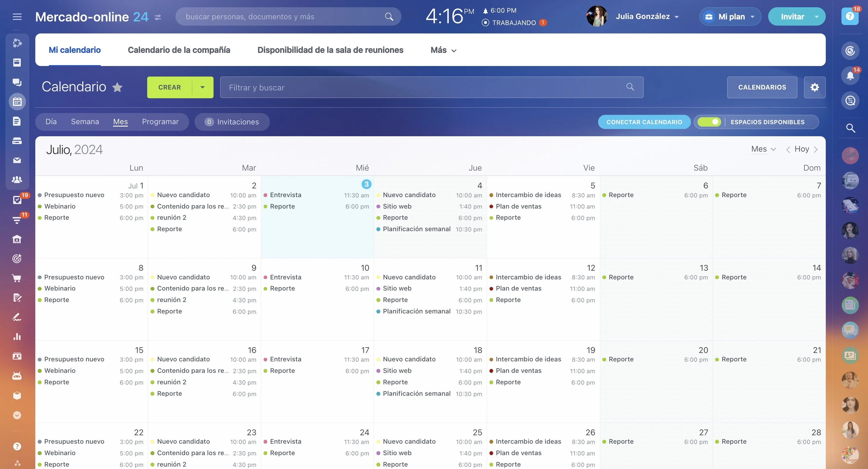Screen dimensions: 868x469
Task: Open Julia González profile avatar
Action: (597, 16)
